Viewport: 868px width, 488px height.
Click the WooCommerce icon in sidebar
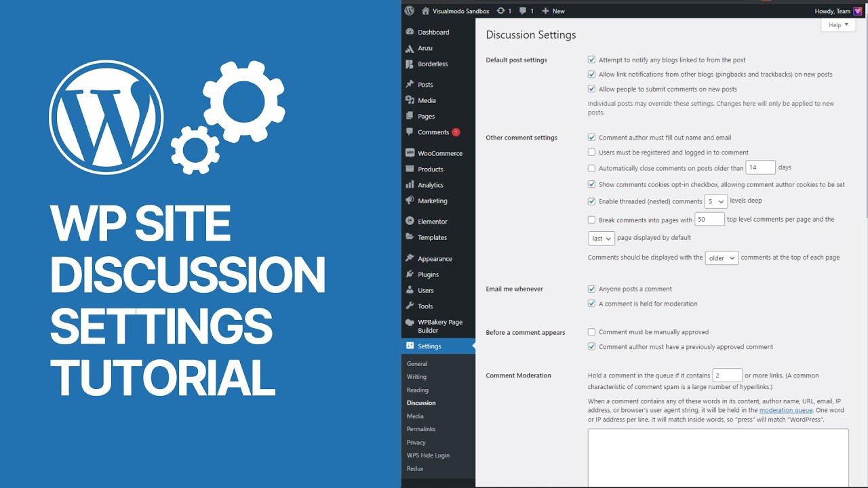410,153
